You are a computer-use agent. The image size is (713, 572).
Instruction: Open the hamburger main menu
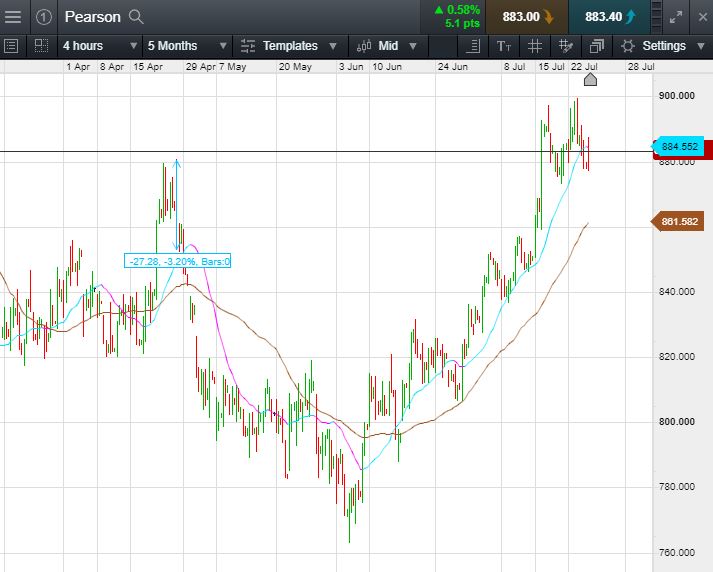point(13,17)
